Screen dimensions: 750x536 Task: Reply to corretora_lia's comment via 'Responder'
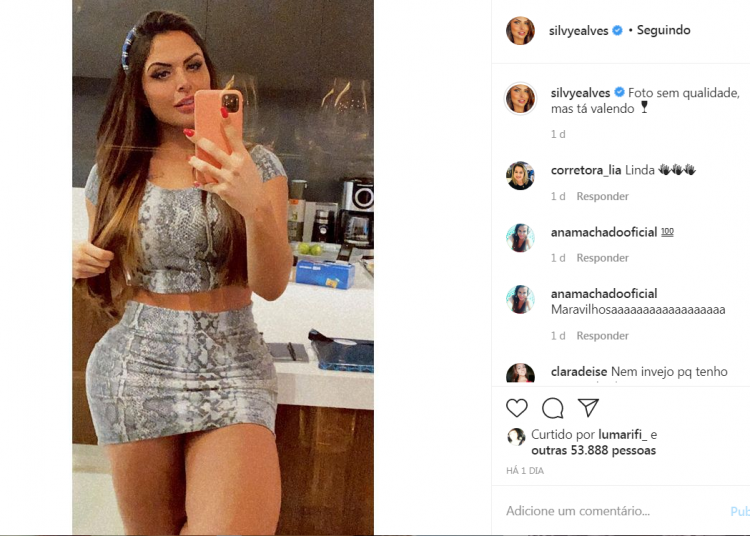pyautogui.click(x=602, y=196)
